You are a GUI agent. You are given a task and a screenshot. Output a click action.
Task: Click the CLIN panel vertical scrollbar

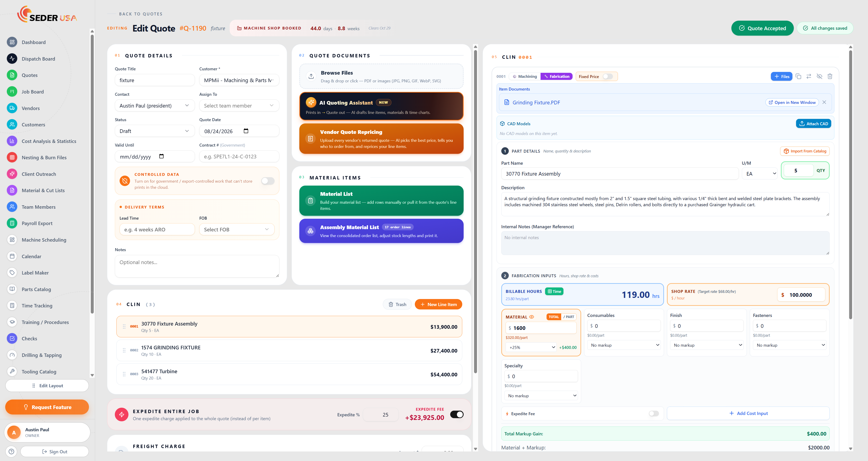click(851, 185)
